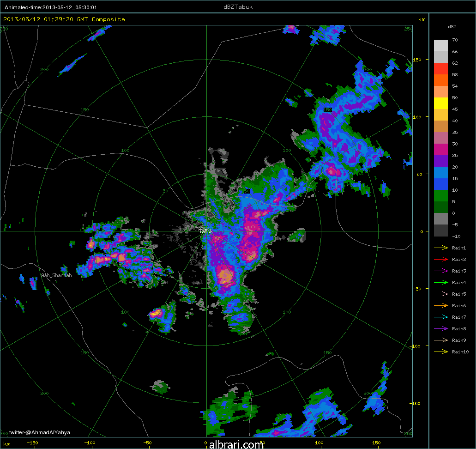Select the Rain5 legend label

459,294
